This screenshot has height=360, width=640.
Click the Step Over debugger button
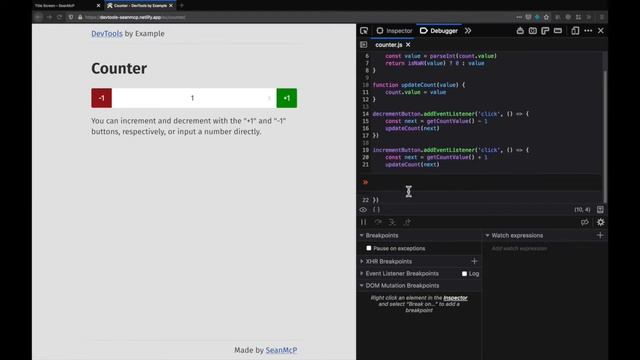point(378,222)
